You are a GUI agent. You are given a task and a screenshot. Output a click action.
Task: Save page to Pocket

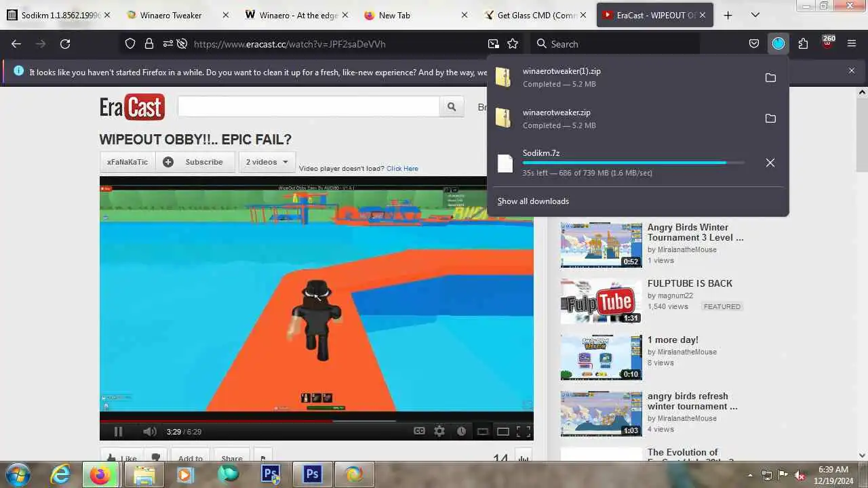[754, 43]
